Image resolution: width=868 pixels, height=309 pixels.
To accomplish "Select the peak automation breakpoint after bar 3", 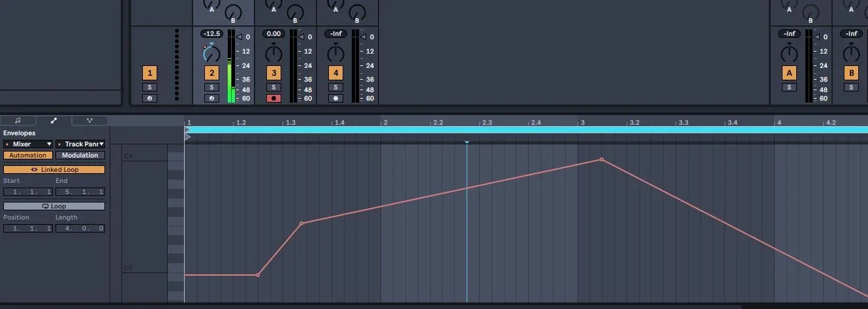I will (x=602, y=159).
